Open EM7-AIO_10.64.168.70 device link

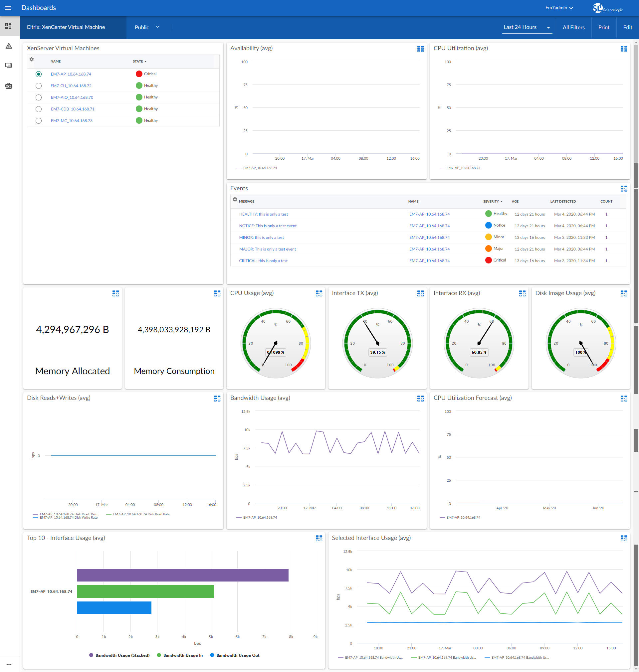(72, 97)
